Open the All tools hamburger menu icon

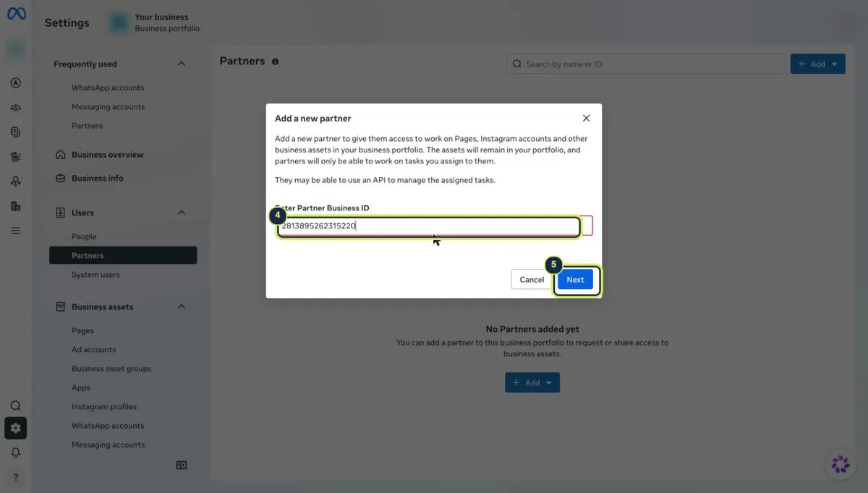coord(16,231)
